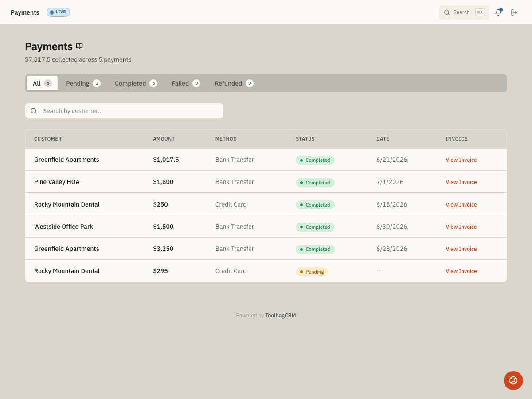
Task: Open the support lifebuoy chat button
Action: (513, 380)
